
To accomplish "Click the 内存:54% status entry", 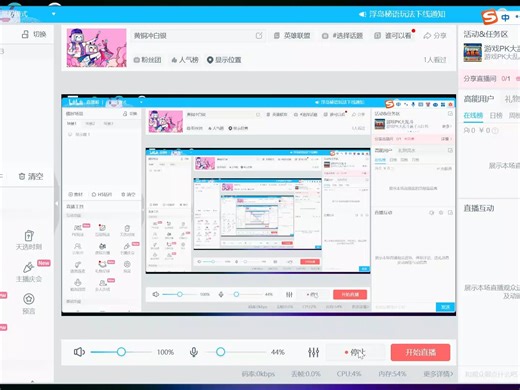I will pos(392,374).
